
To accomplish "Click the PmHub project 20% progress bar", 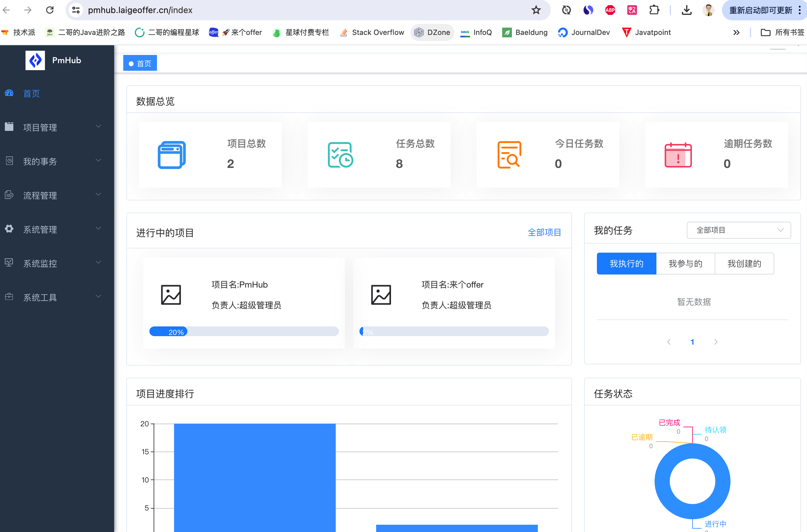I will pyautogui.click(x=244, y=332).
